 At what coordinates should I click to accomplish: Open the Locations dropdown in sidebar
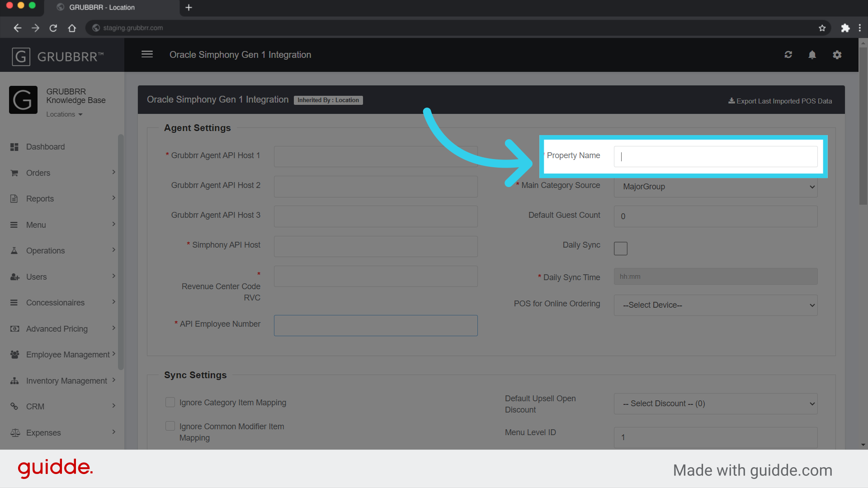coord(64,114)
